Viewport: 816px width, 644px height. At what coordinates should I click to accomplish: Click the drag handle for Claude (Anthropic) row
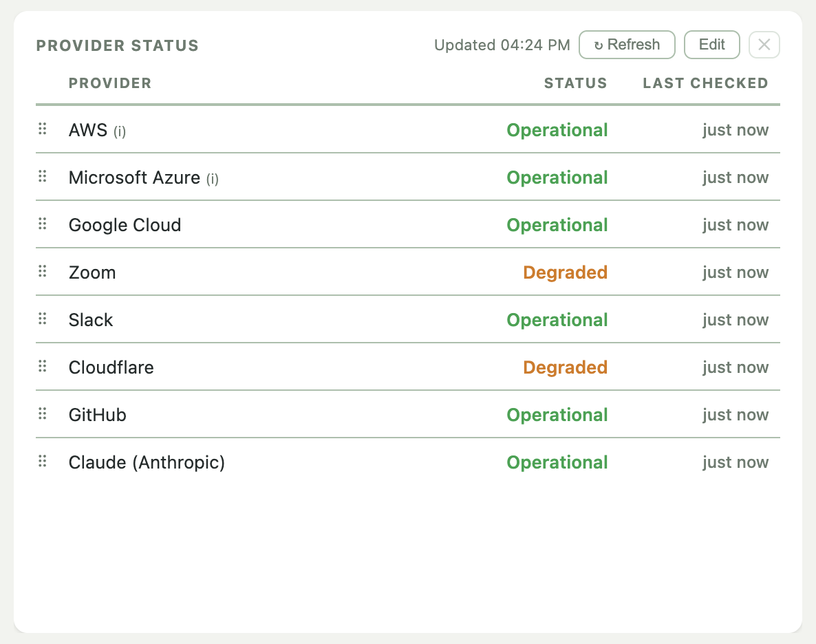click(x=43, y=461)
